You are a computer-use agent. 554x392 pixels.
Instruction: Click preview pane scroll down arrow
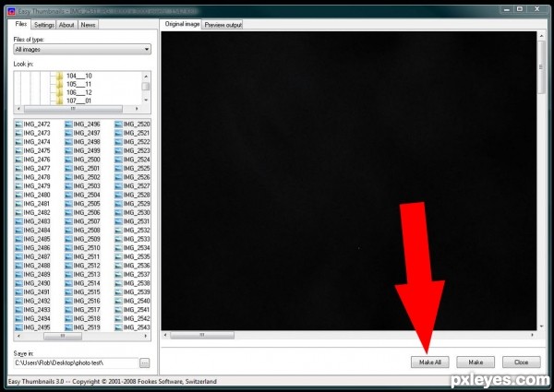tap(541, 327)
